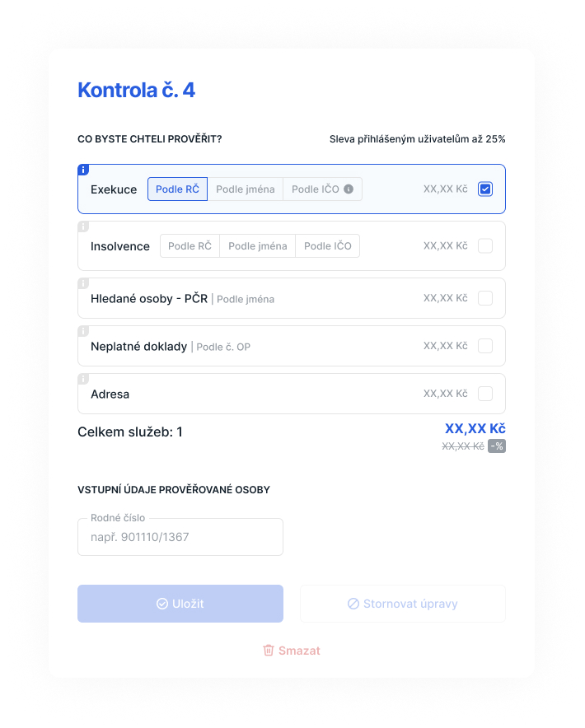Viewport: 585px width, 728px height.
Task: Click the info icon on Neplatné doklady row
Action: click(x=83, y=331)
